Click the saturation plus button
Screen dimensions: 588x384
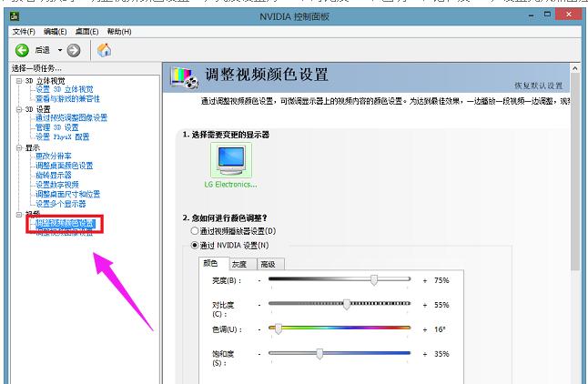pos(425,354)
